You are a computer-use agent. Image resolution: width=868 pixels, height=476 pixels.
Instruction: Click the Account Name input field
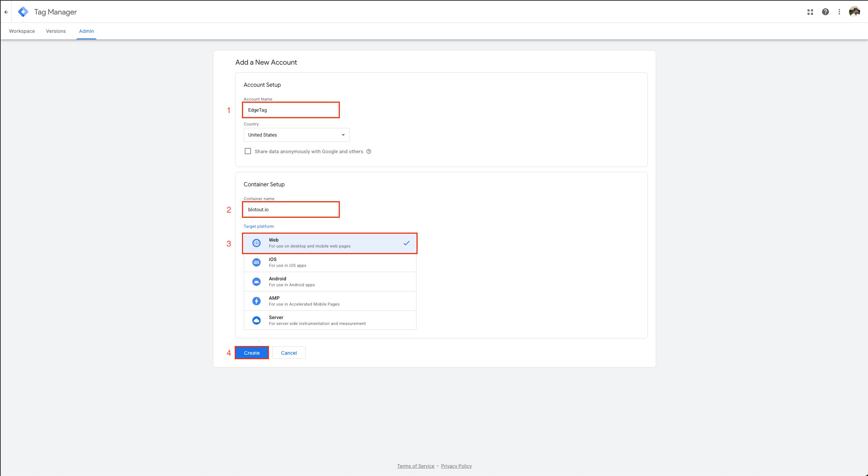pos(291,110)
